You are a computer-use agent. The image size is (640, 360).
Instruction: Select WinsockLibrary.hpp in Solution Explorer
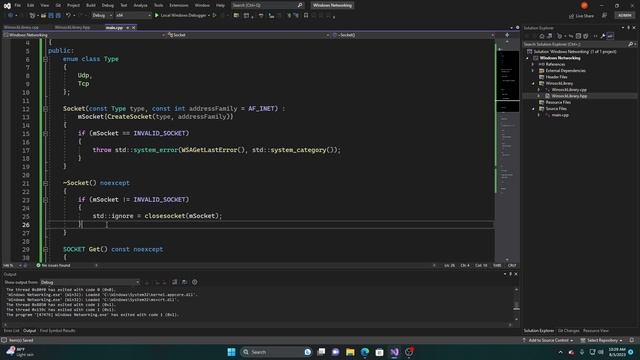pos(569,96)
